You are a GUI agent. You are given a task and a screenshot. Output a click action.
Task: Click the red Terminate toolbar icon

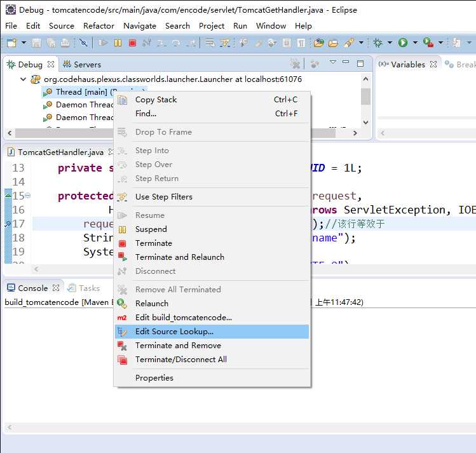(x=132, y=43)
